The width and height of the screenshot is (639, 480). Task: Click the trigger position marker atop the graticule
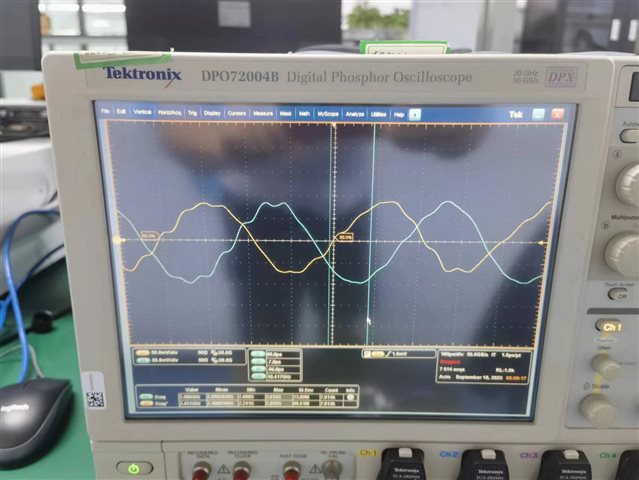click(x=334, y=126)
